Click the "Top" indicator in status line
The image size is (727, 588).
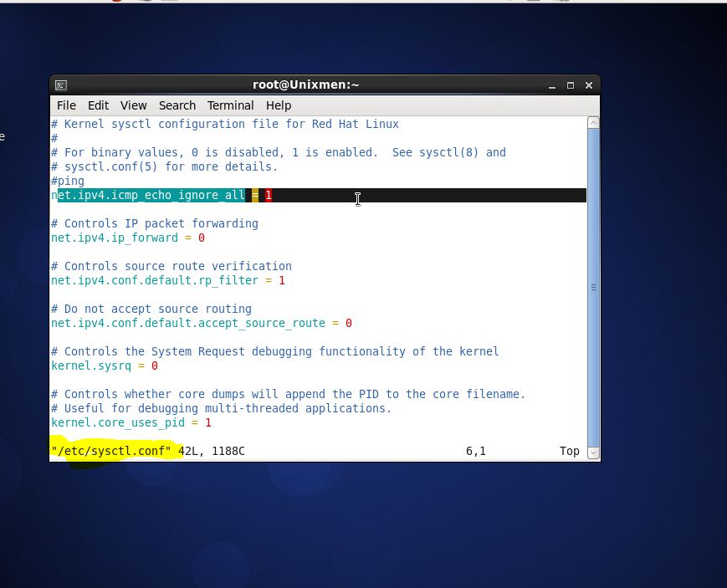pyautogui.click(x=570, y=451)
